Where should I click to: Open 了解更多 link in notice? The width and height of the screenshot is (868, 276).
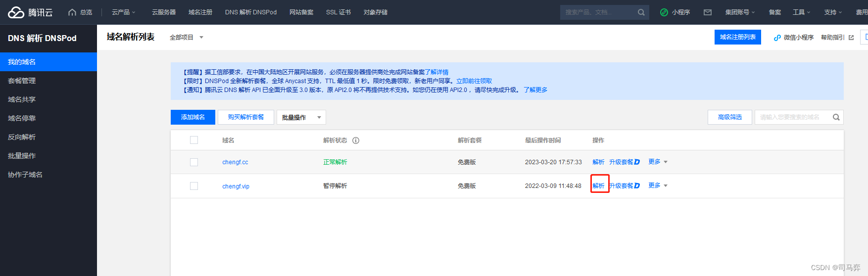coord(535,90)
